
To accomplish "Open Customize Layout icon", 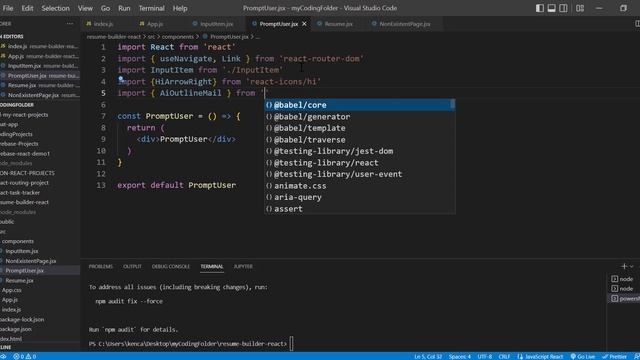I will coord(580,8).
